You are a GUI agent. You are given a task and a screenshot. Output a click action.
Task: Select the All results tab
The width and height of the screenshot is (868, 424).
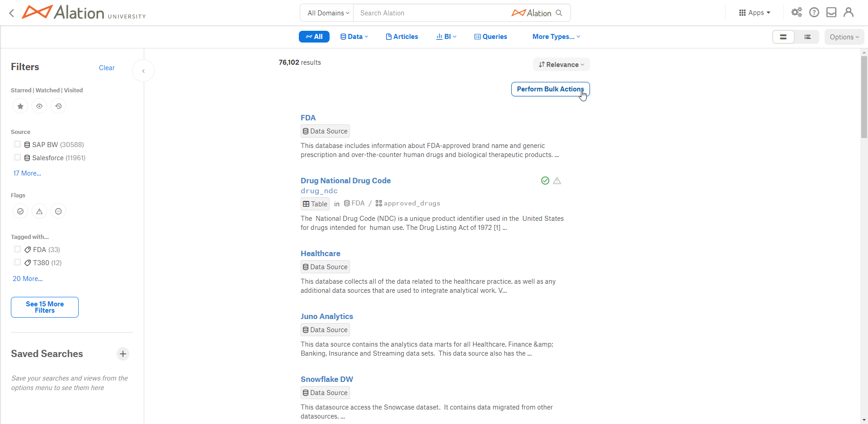point(314,37)
